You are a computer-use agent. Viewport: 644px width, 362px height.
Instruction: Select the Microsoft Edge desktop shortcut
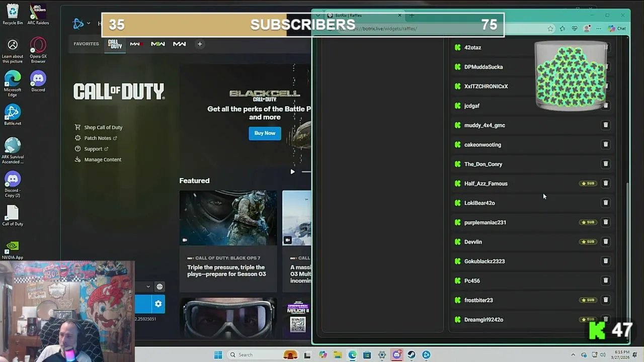pos(13,83)
